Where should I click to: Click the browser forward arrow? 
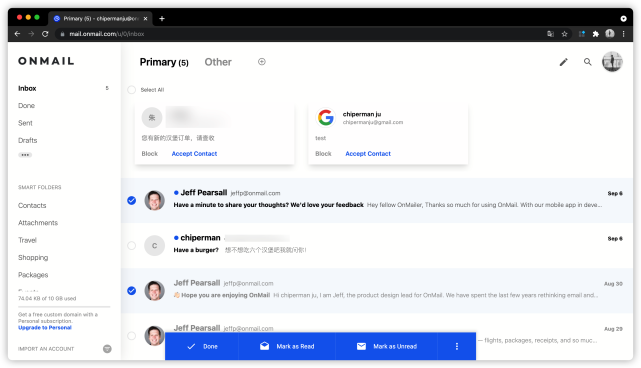point(31,34)
